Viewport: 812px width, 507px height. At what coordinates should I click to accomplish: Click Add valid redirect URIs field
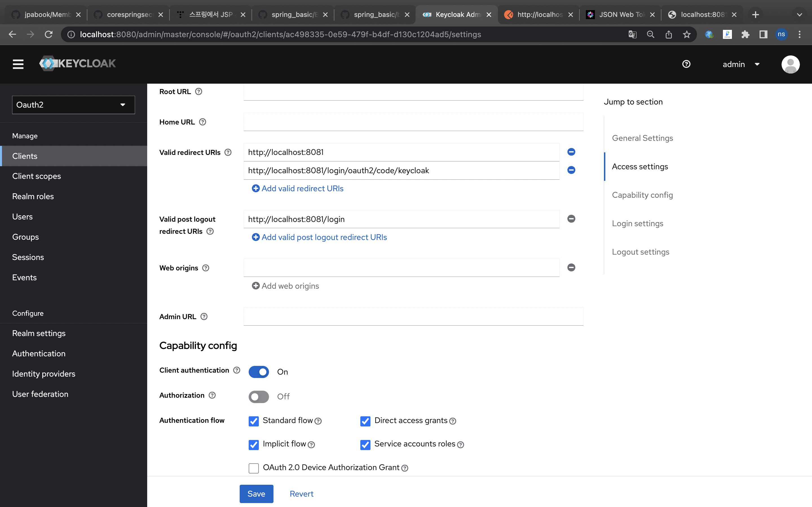pos(298,188)
